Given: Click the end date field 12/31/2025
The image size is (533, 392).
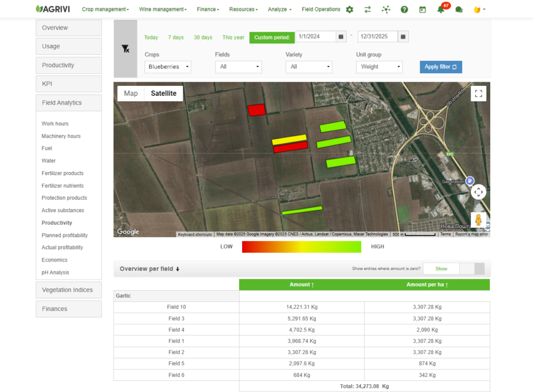Looking at the screenshot, I should coord(377,37).
